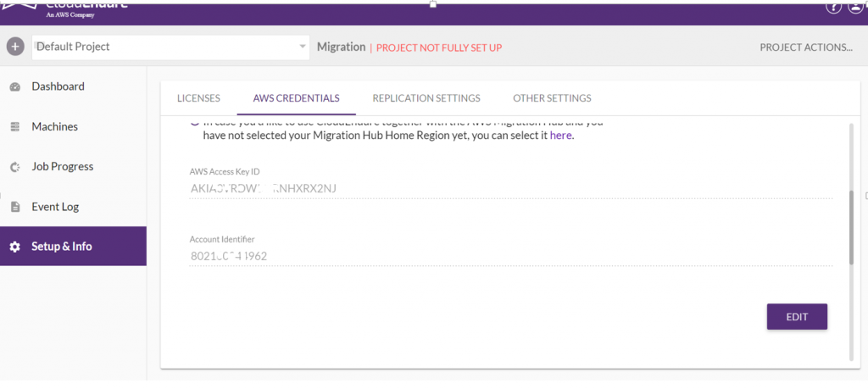Click the help question mark icon
The height and width of the screenshot is (389, 868).
click(834, 7)
